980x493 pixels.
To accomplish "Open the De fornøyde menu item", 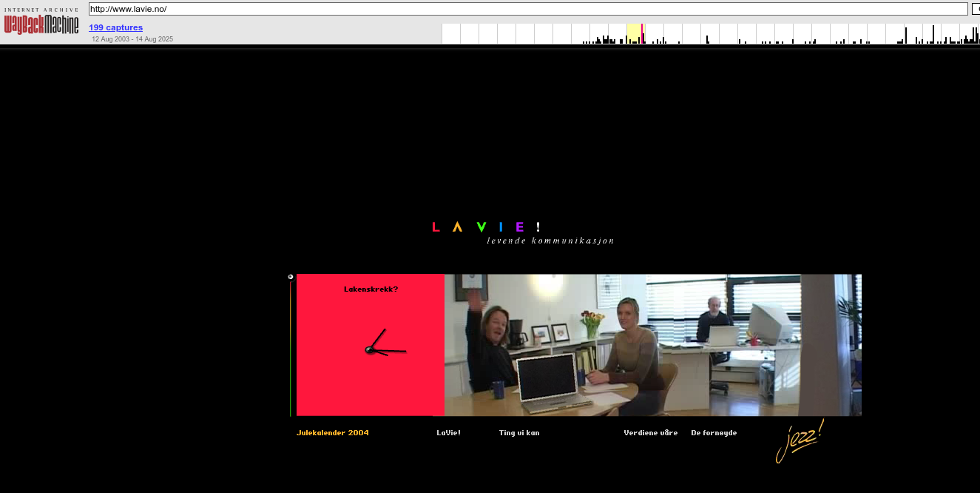I will click(x=714, y=433).
